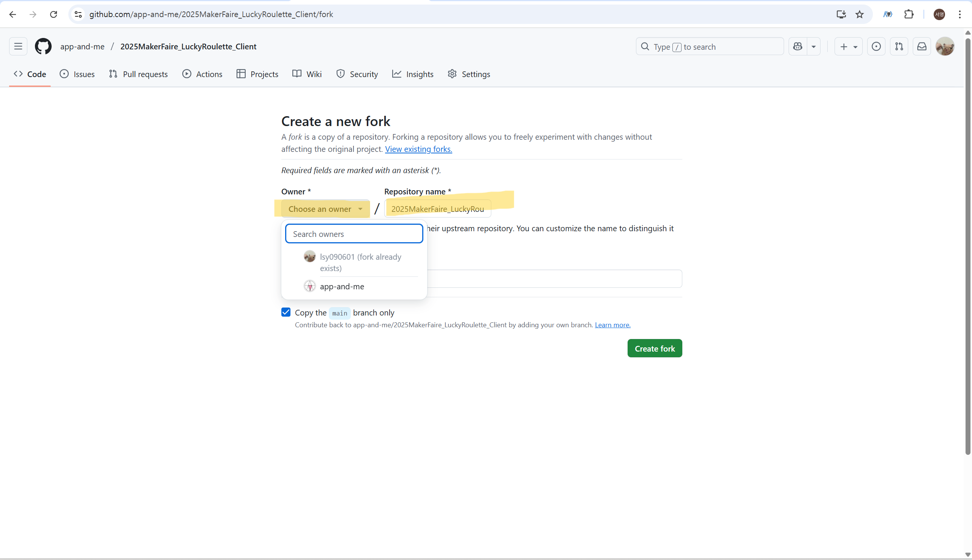The height and width of the screenshot is (560, 972).
Task: Click the install app icon in address bar
Action: point(841,14)
